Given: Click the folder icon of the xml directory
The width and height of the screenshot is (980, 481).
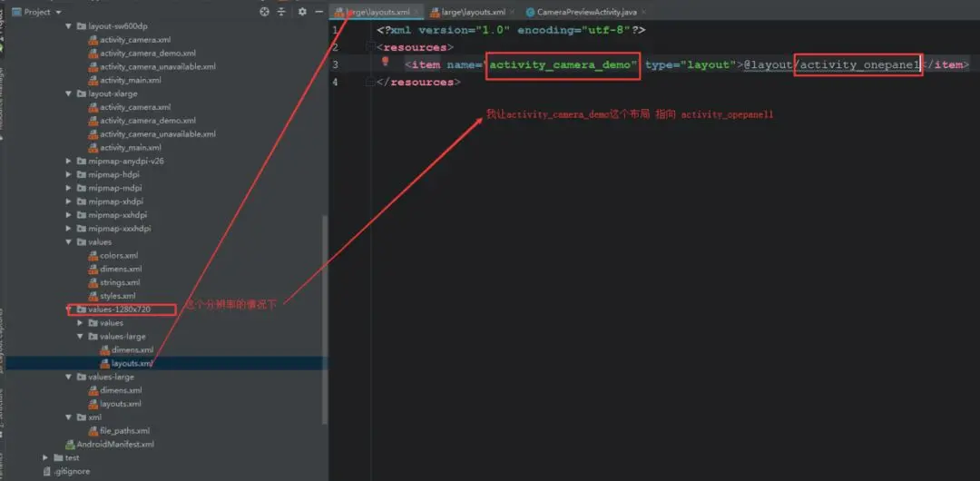Looking at the screenshot, I should pos(82,417).
